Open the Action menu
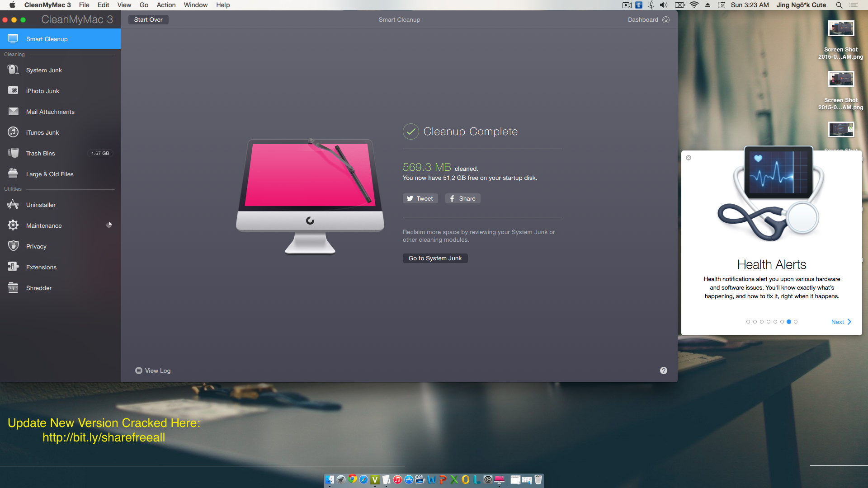The width and height of the screenshot is (868, 488). pos(166,5)
